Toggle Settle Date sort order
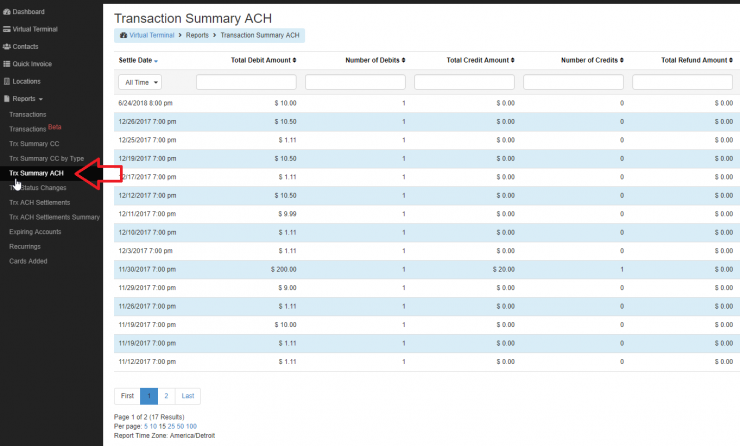 (156, 61)
